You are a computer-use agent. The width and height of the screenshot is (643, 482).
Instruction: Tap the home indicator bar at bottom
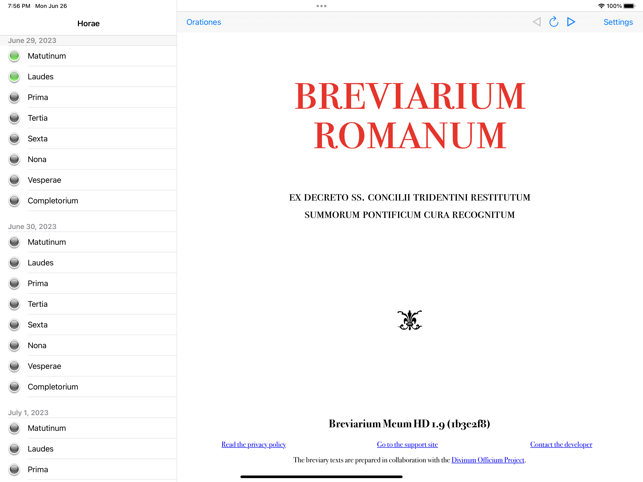coord(321,477)
